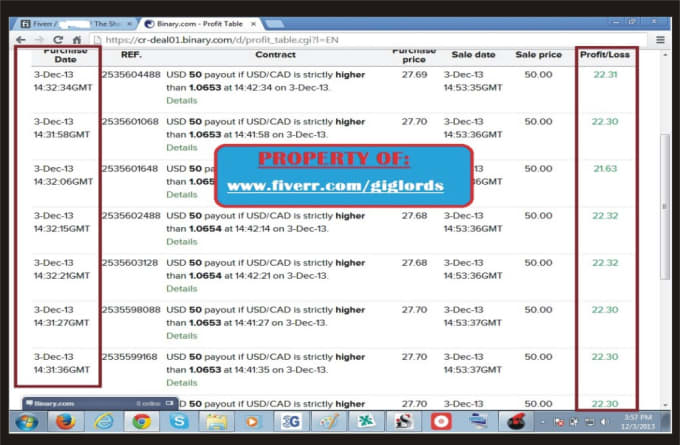Screen dimensions: 680x445
Task: Open Windows Media Player from the taskbar
Action: point(252,421)
